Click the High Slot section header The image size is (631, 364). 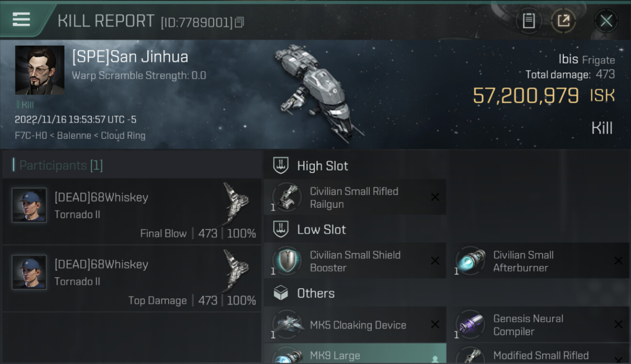pos(355,166)
